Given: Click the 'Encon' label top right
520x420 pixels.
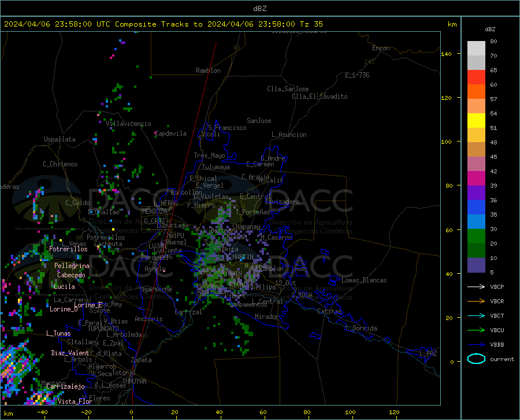Looking at the screenshot, I should [x=381, y=48].
